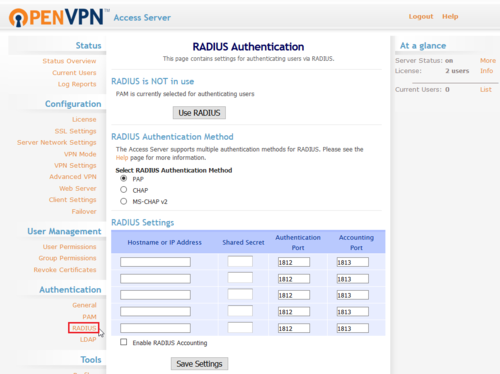Click the Use RADIUS button
Viewport: 500px width, 374px height.
(199, 113)
